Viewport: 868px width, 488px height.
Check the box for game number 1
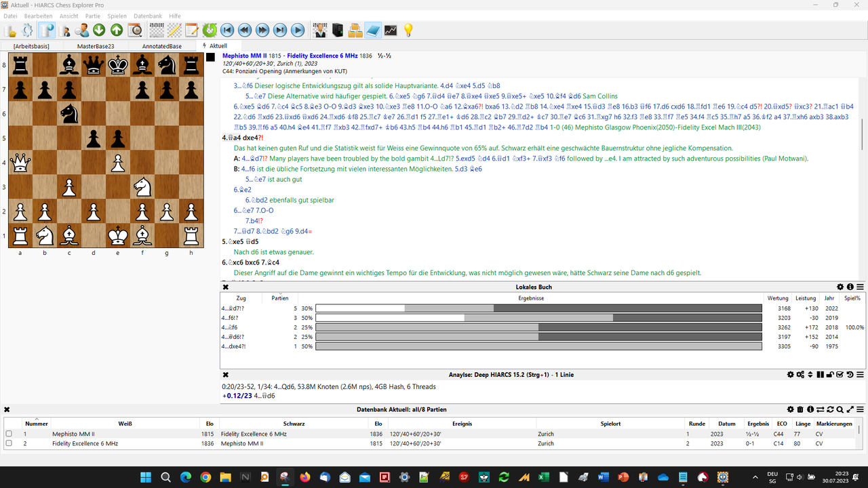tap(9, 434)
